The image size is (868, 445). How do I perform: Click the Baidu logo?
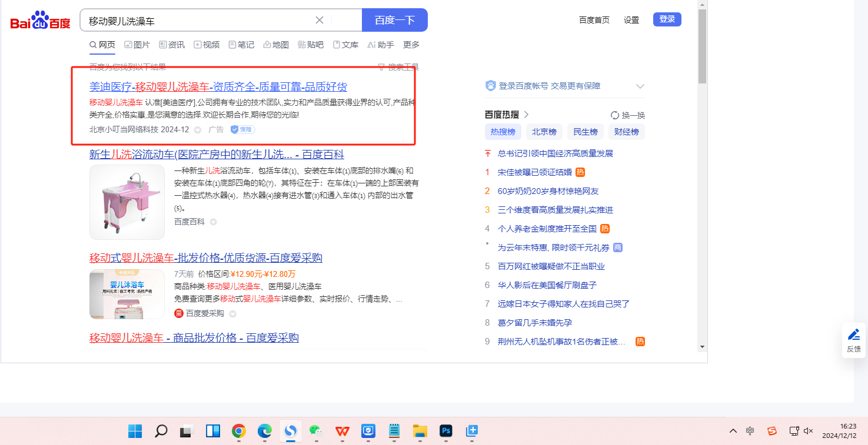40,21
